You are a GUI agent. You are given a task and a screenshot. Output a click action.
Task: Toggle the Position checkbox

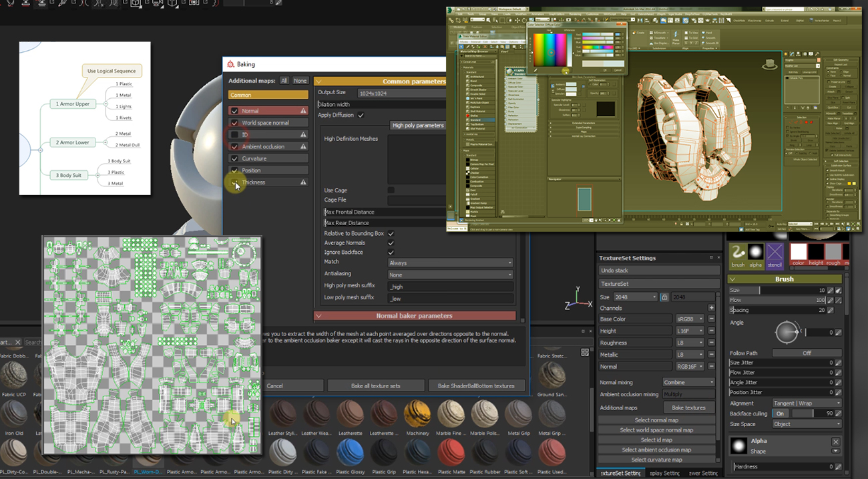[234, 170]
